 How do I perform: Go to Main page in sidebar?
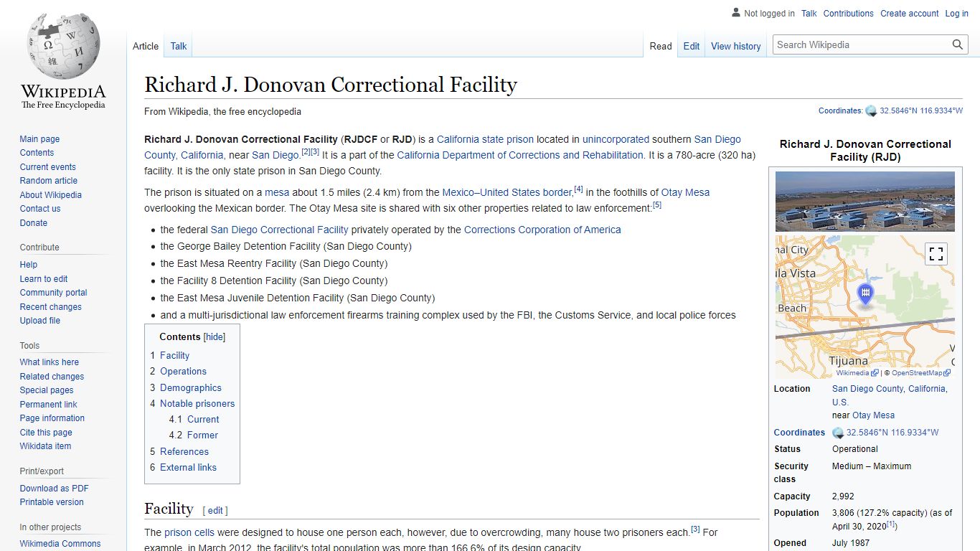coord(39,139)
